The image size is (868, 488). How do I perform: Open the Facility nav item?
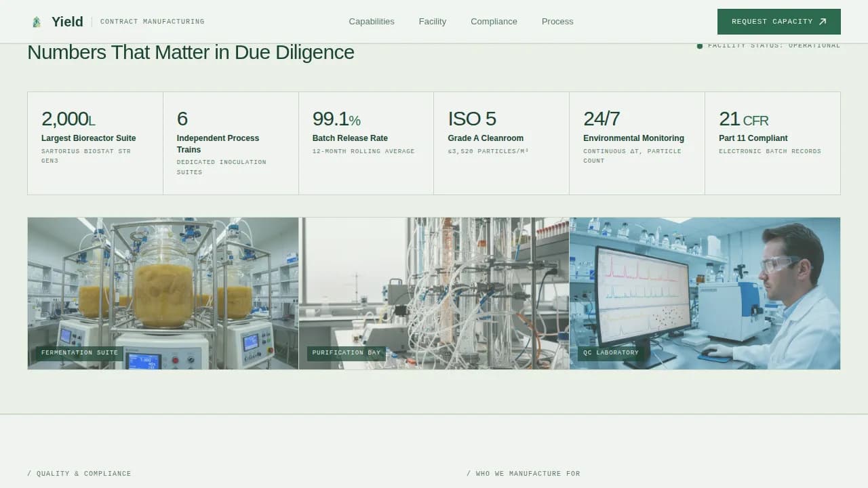coord(432,21)
